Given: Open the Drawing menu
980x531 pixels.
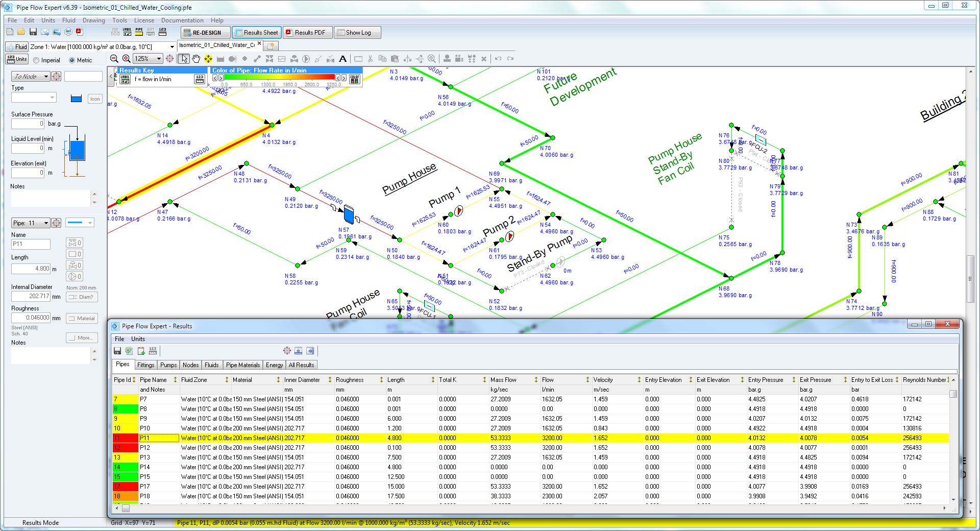Looking at the screenshot, I should [94, 20].
